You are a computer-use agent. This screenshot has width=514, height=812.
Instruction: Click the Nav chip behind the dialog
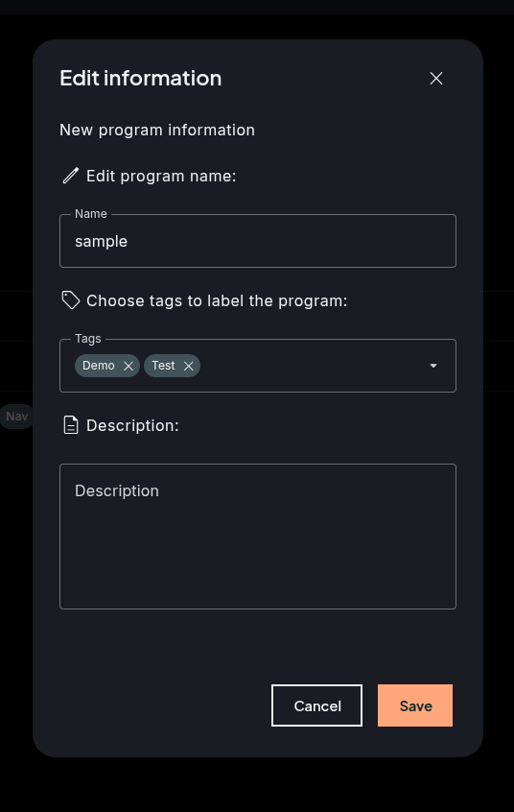[x=16, y=417]
